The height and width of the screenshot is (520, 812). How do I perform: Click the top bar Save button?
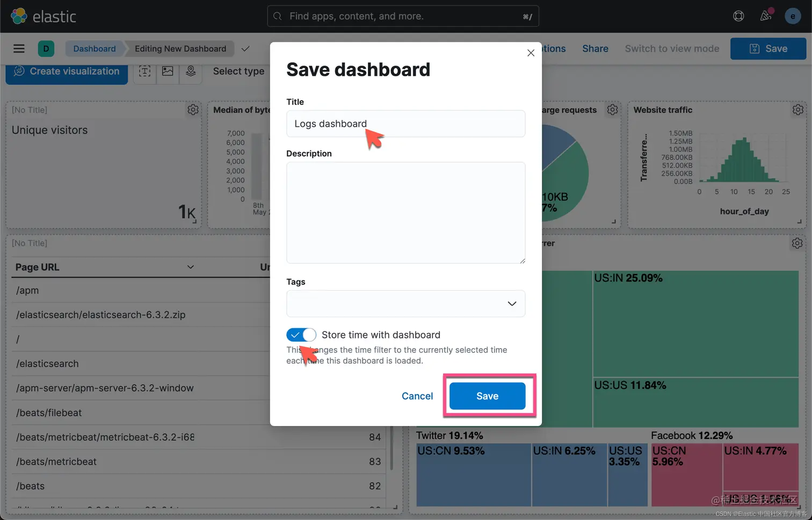click(768, 48)
